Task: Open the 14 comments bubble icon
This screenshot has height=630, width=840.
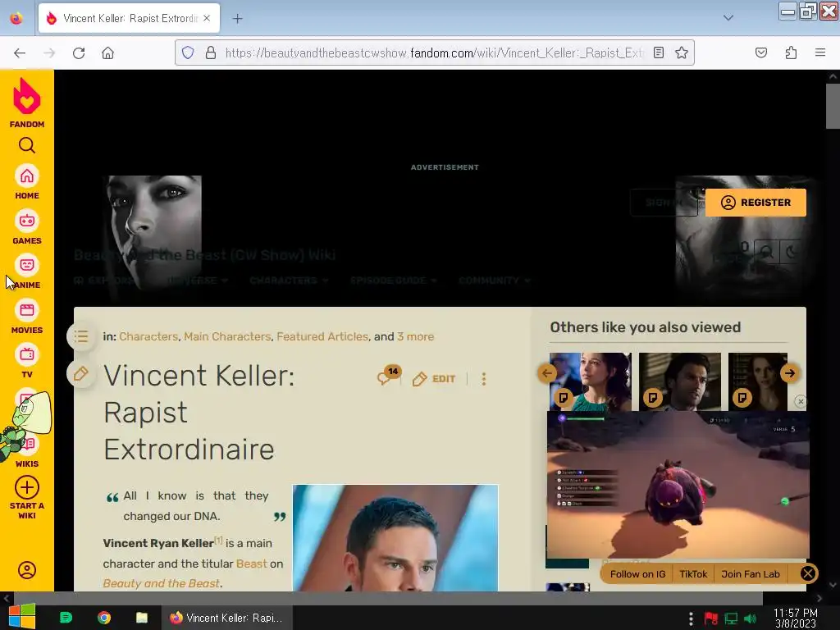Action: (388, 376)
